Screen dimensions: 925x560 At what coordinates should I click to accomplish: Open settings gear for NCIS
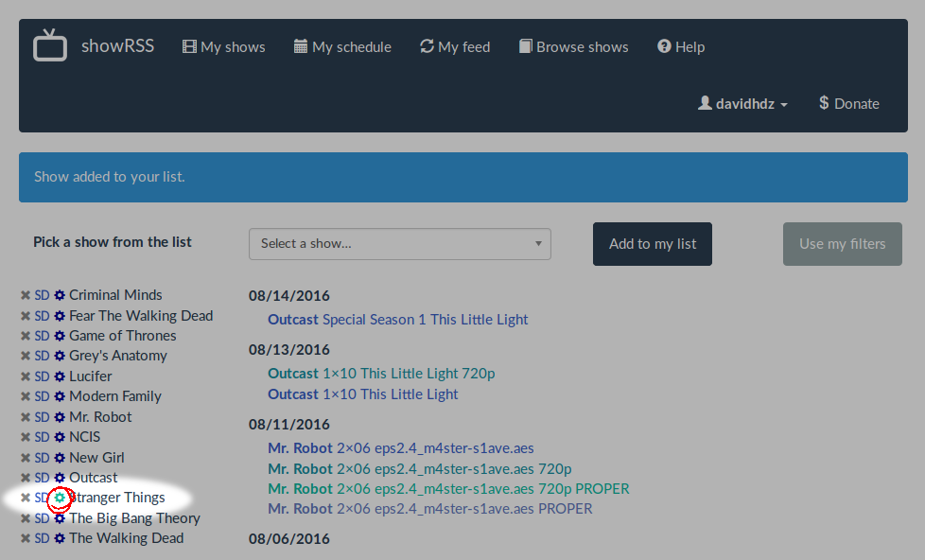point(60,437)
